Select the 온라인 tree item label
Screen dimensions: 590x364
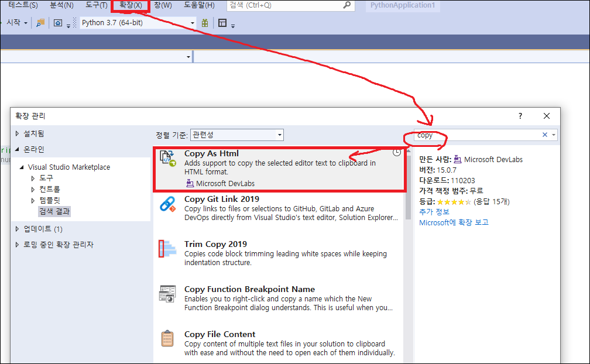[x=34, y=149]
